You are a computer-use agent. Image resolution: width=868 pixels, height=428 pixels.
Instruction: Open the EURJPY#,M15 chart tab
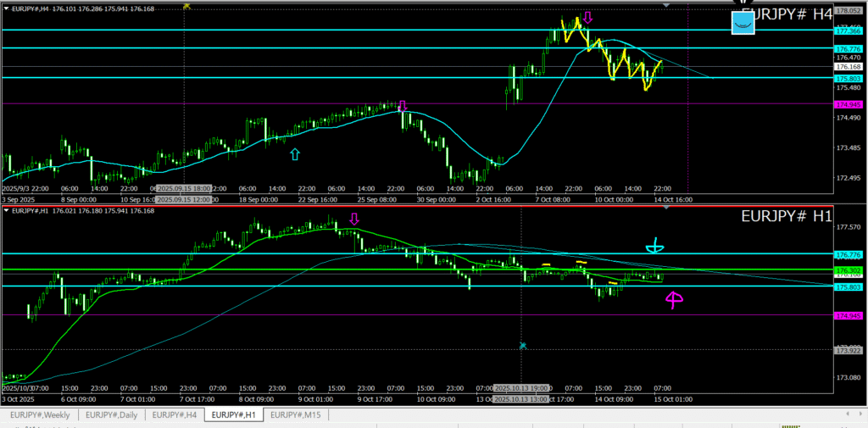point(296,414)
